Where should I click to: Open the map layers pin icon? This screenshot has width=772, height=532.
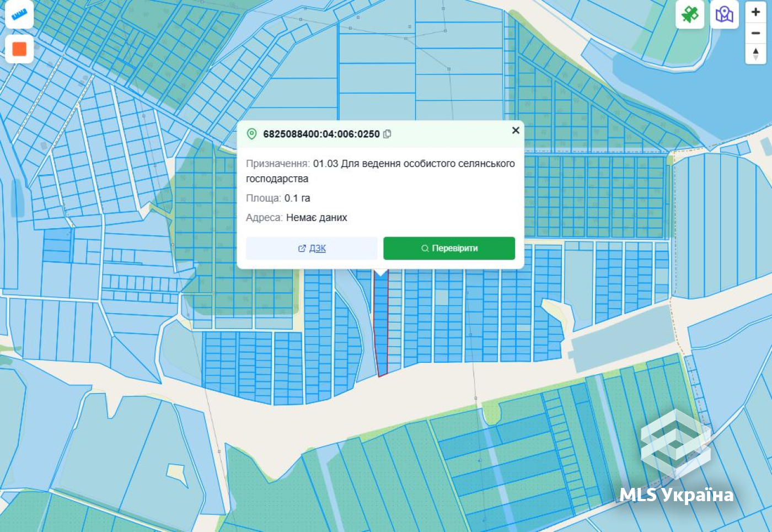(x=724, y=14)
